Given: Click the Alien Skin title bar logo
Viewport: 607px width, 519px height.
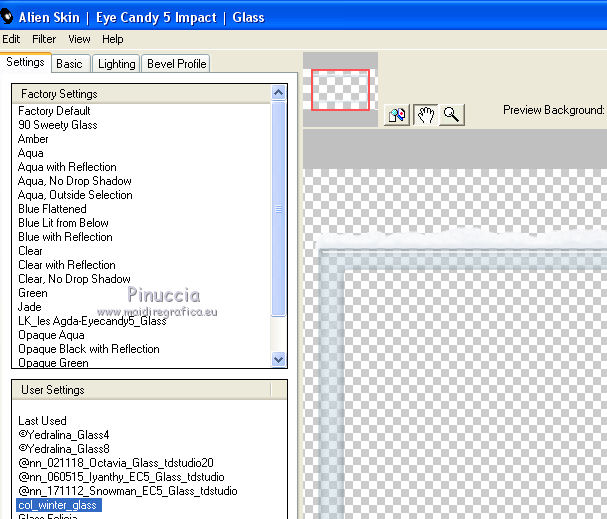Looking at the screenshot, I should pos(7,17).
